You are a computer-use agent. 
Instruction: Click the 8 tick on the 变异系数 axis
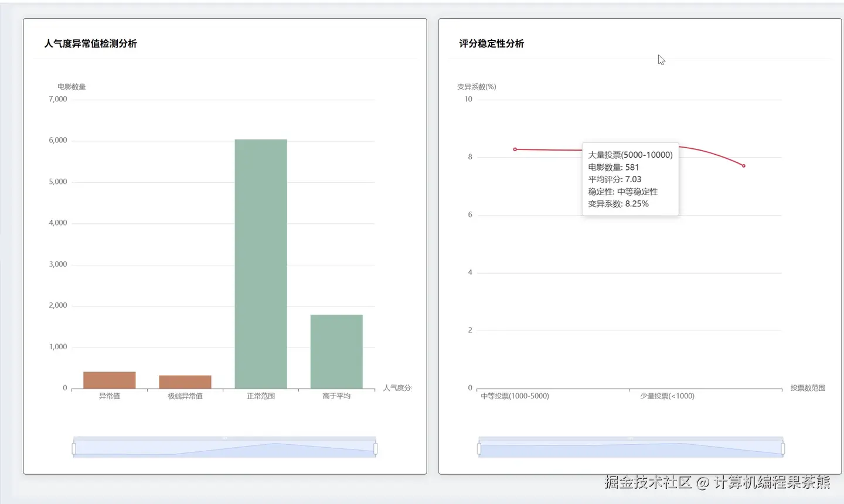point(470,157)
